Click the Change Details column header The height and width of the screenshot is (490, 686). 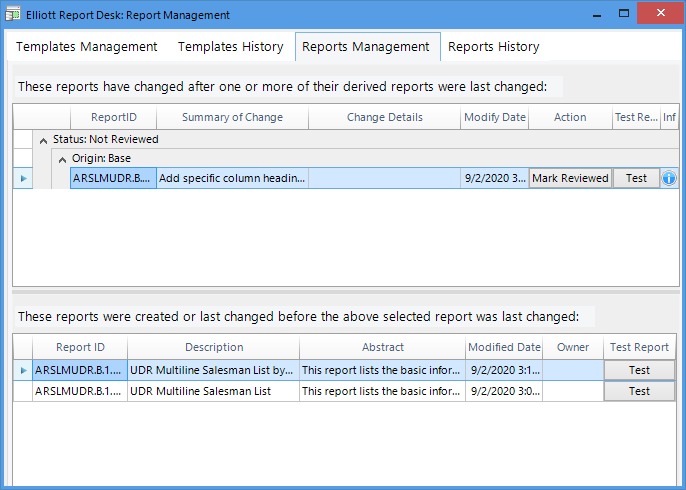(385, 117)
